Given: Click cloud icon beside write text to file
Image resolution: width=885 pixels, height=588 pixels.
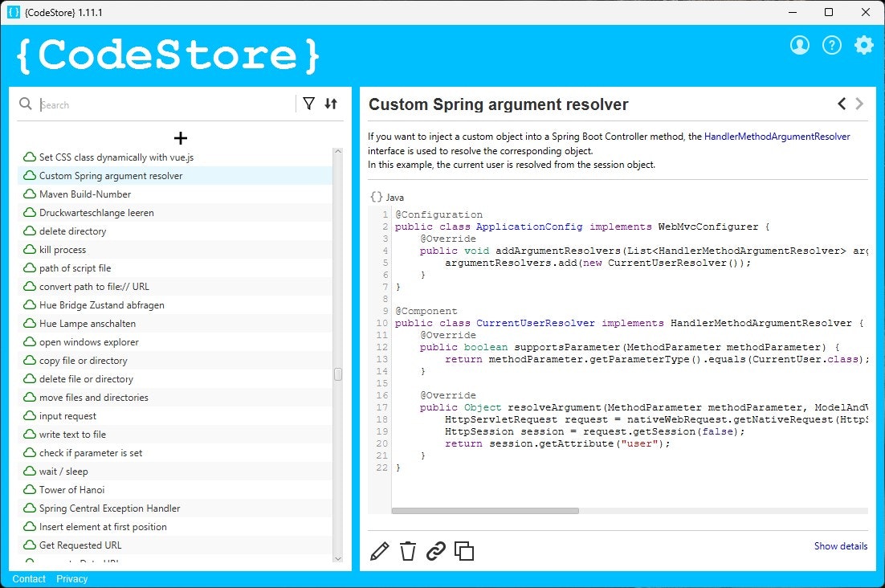Looking at the screenshot, I should point(30,435).
